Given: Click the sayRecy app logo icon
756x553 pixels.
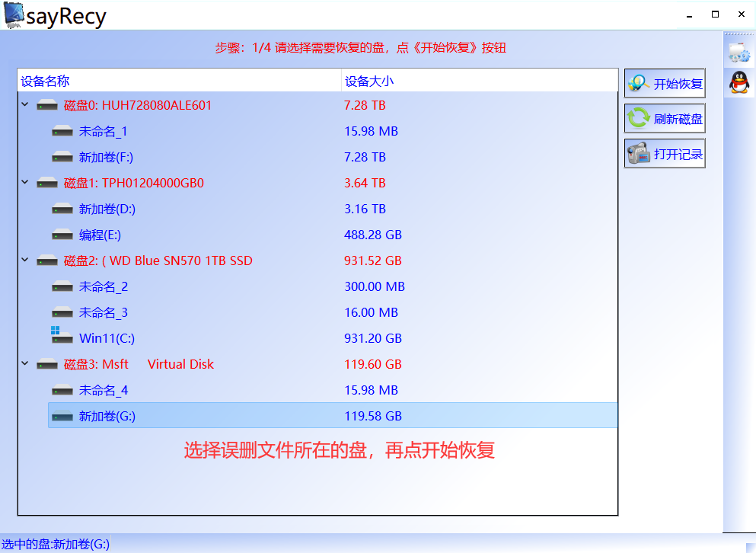Looking at the screenshot, I should [14, 14].
